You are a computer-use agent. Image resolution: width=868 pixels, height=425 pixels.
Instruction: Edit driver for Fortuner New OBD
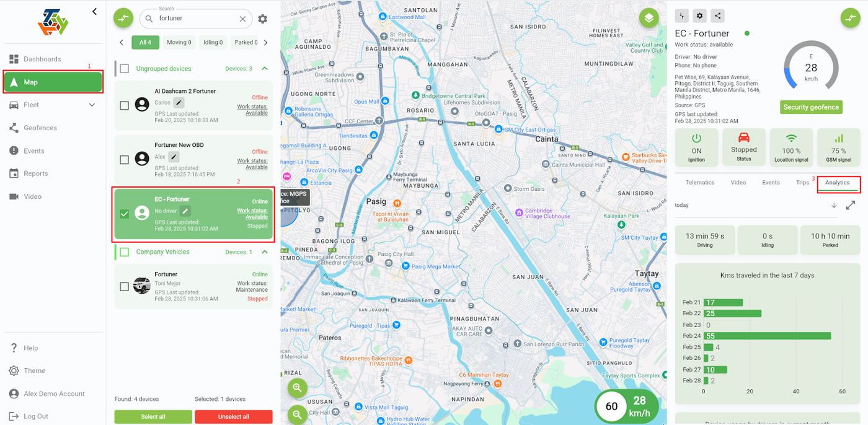pyautogui.click(x=174, y=157)
